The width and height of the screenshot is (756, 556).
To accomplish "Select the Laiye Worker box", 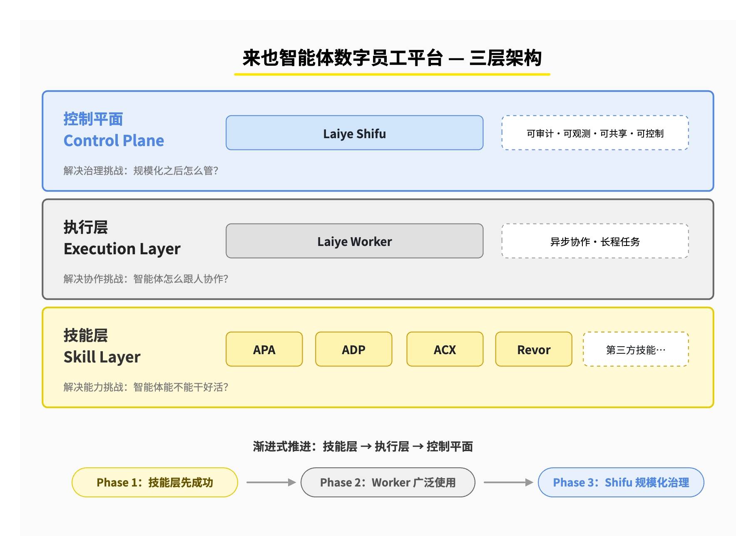I will (x=354, y=241).
